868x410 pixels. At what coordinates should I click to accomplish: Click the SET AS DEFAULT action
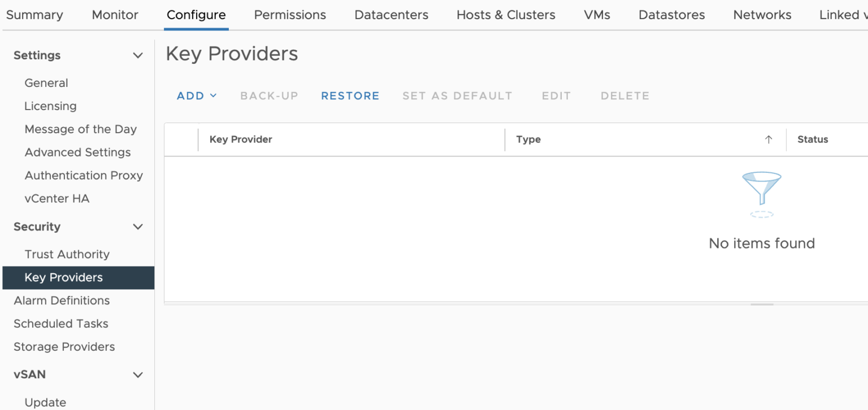(x=457, y=95)
